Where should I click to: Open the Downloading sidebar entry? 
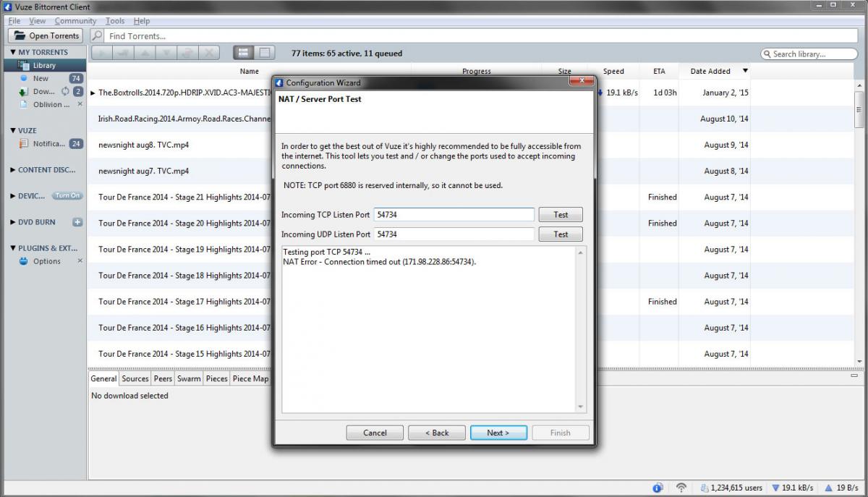click(x=43, y=91)
